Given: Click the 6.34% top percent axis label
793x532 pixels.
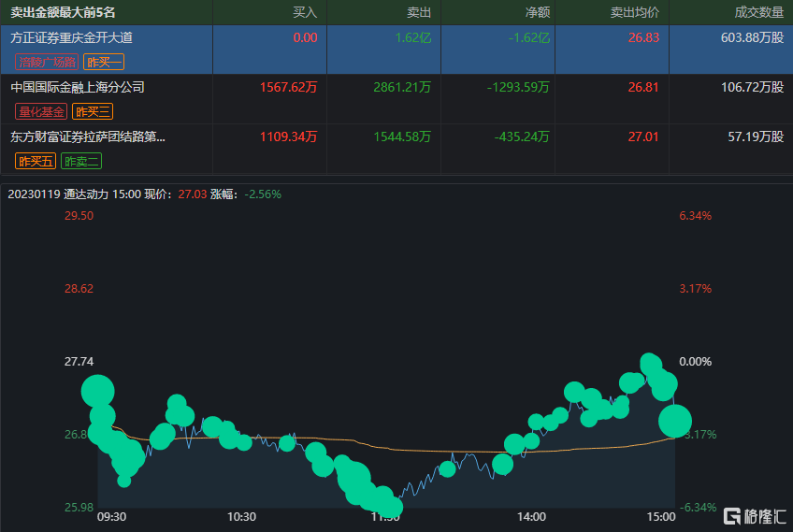Looking at the screenshot, I should tap(696, 216).
